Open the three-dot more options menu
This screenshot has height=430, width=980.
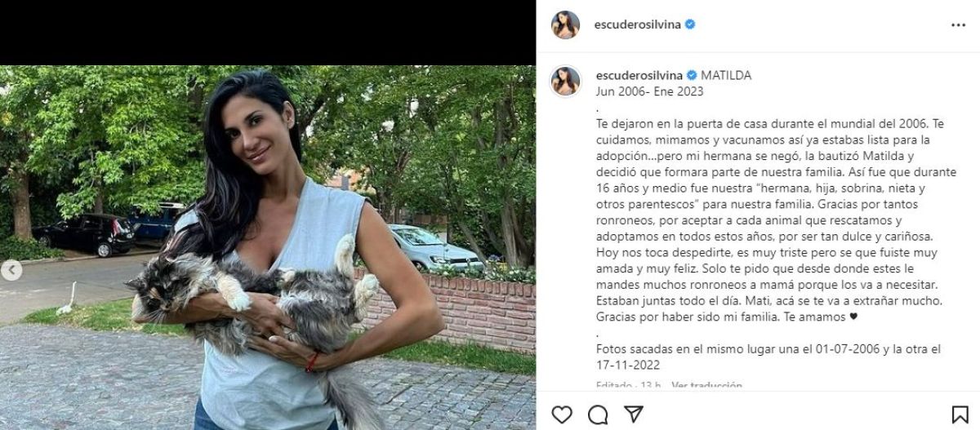[x=958, y=25]
